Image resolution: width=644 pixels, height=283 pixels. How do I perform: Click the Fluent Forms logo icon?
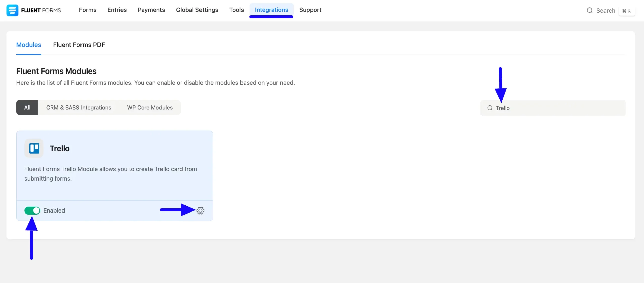(x=12, y=10)
